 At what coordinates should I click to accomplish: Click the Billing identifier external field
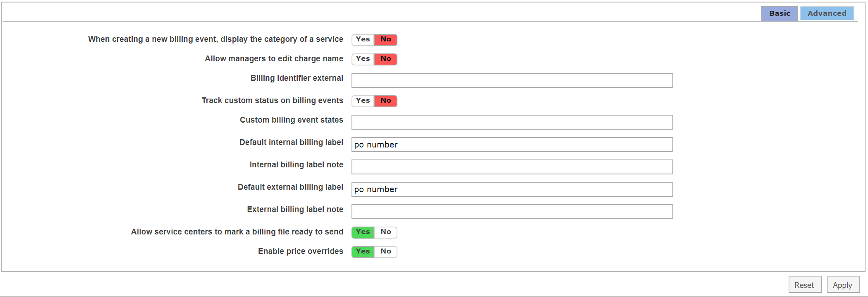512,80
